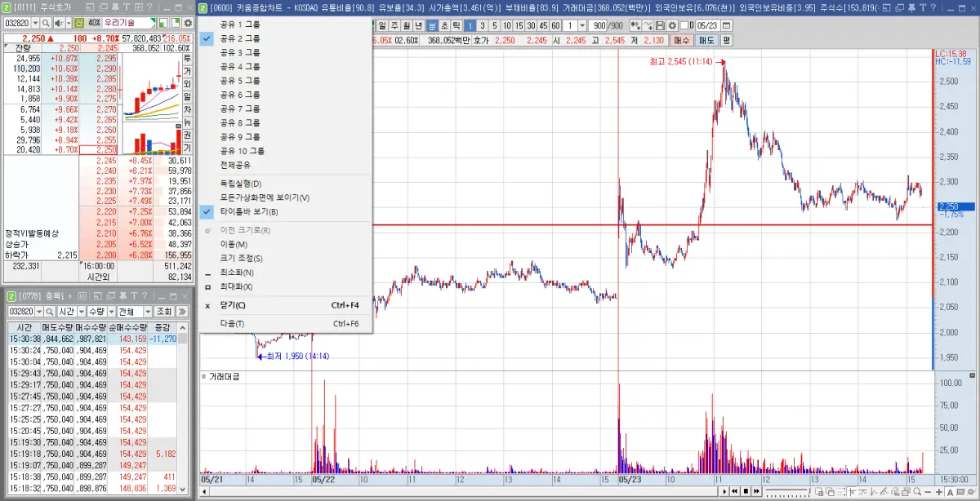Click scroll-down arrow in 0778 table
This screenshot has width=980, height=501.
tap(182, 488)
